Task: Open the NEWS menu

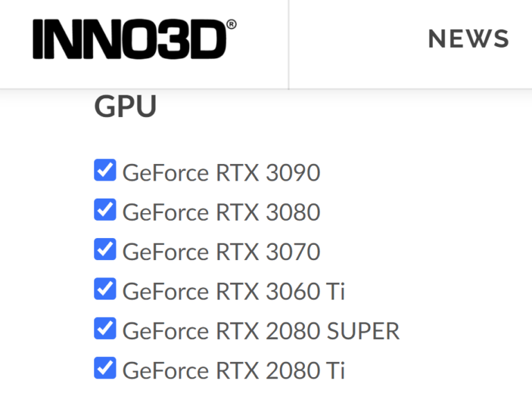Action: click(x=468, y=39)
